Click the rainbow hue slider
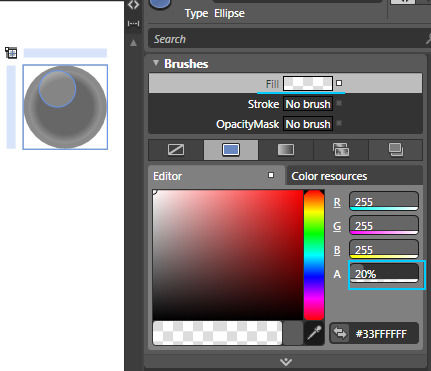Image resolution: width=431 pixels, height=371 pixels. click(x=314, y=255)
